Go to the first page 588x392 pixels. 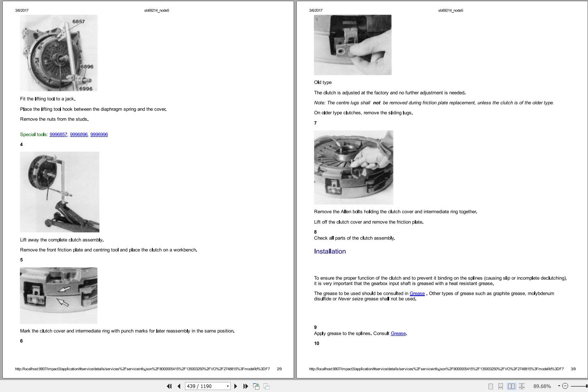tap(169, 386)
